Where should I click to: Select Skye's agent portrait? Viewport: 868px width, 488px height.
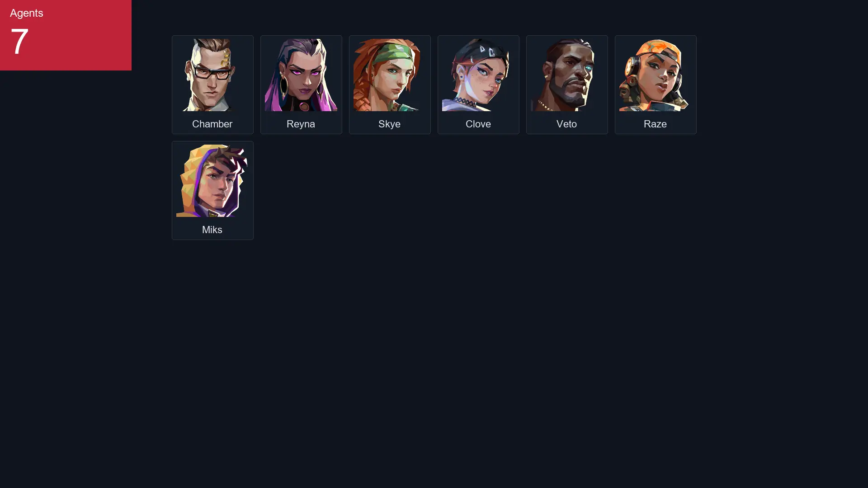click(389, 75)
